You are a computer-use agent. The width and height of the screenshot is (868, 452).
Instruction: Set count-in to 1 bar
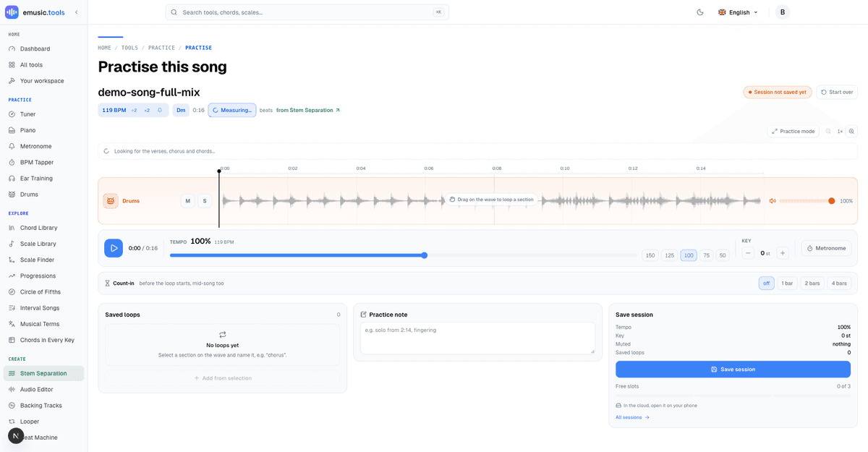point(787,283)
